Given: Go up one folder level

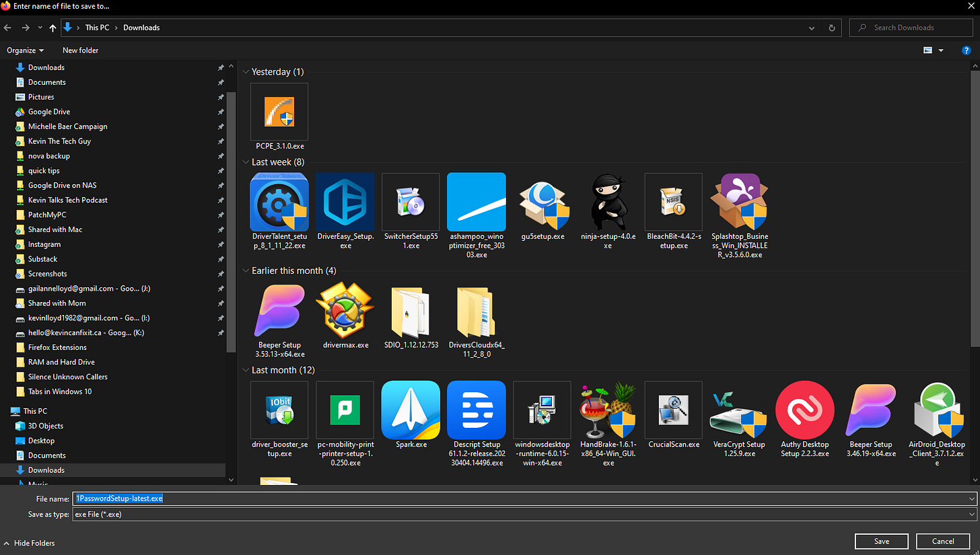Looking at the screenshot, I should [53, 28].
